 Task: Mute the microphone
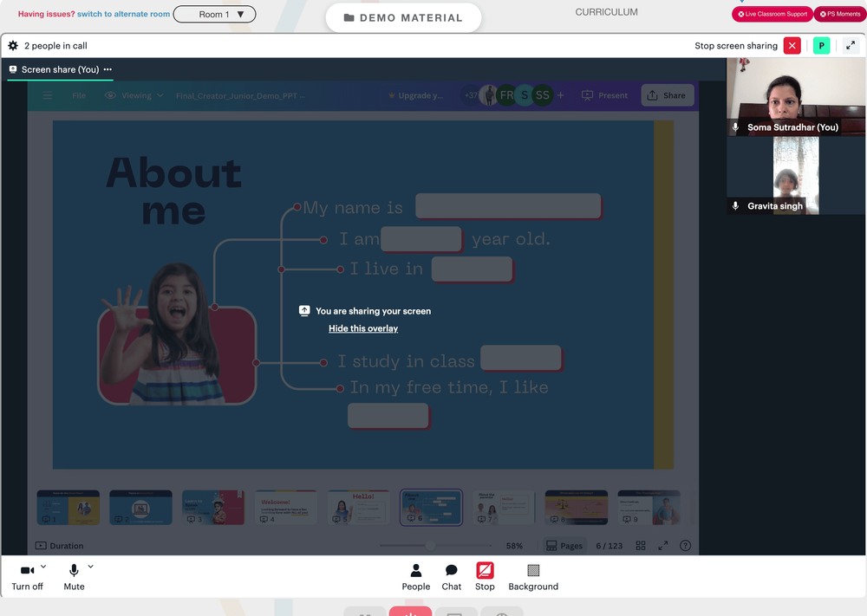74,577
